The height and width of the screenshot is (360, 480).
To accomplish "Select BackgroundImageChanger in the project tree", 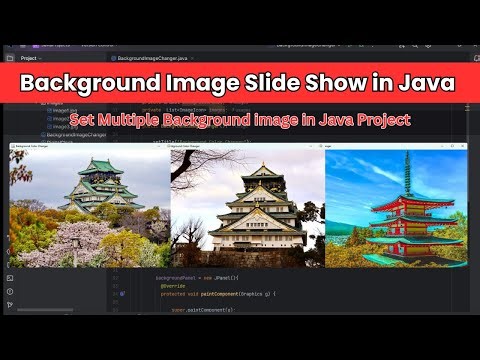I will point(74,135).
